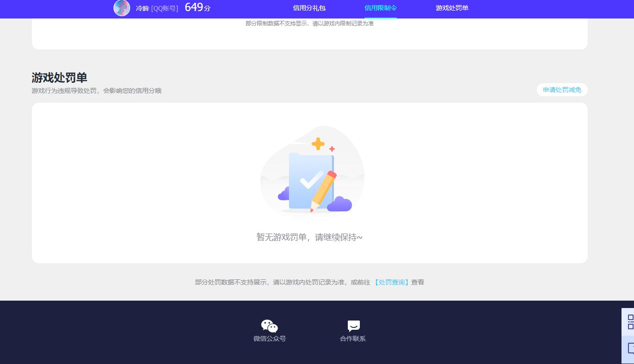Image resolution: width=634 pixels, height=364 pixels.
Task: Click the 游戏处罚单 section heading
Action: pyautogui.click(x=59, y=78)
